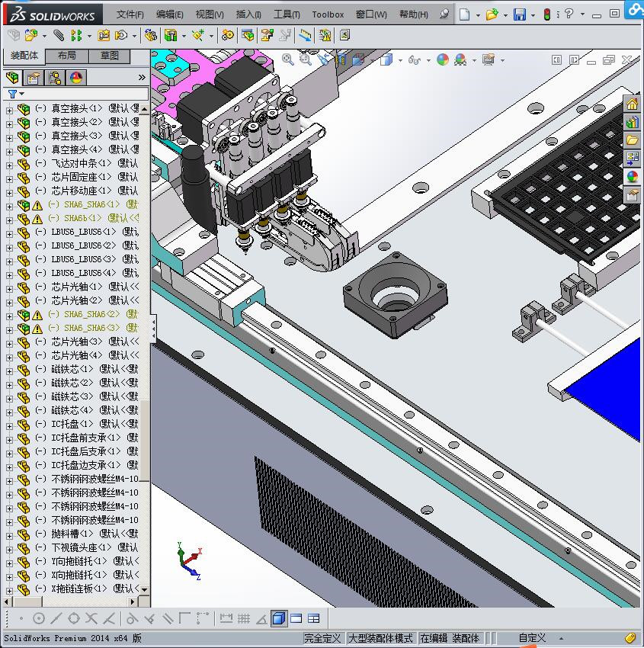Open the Display Style dropdown arrow
The height and width of the screenshot is (648, 644).
[x=400, y=60]
